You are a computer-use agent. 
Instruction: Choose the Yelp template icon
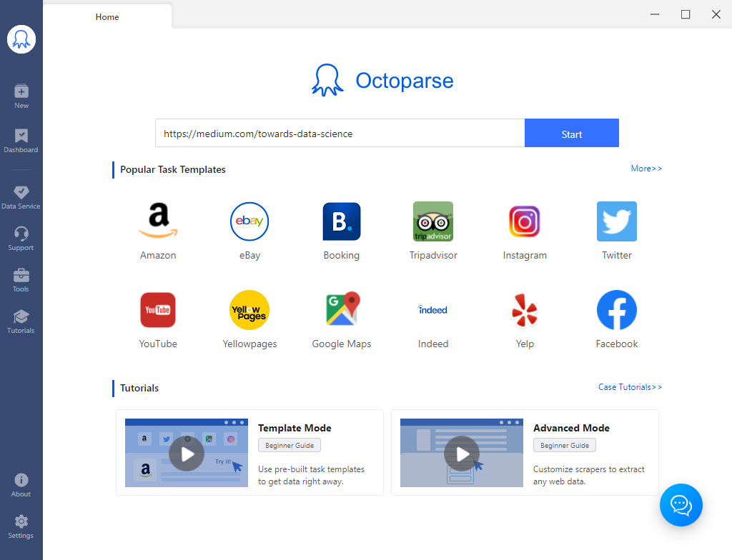tap(525, 310)
